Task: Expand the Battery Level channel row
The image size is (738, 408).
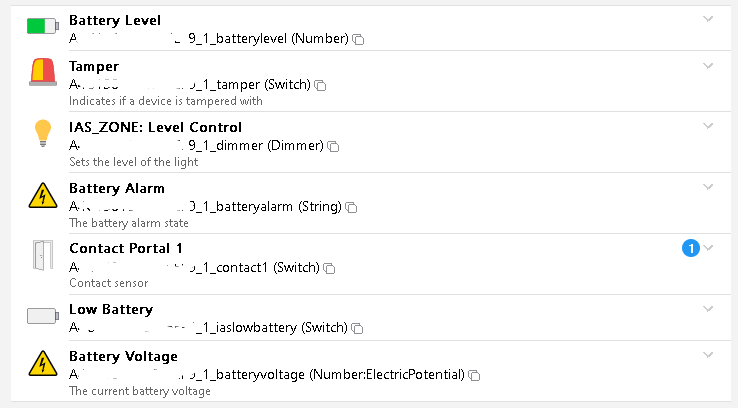Action: pos(709,19)
